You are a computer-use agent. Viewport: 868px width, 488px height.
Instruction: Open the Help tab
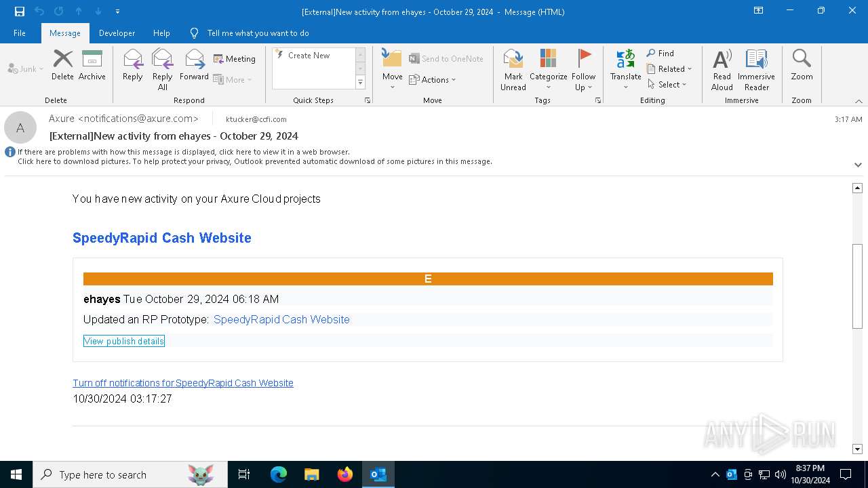[x=161, y=33]
